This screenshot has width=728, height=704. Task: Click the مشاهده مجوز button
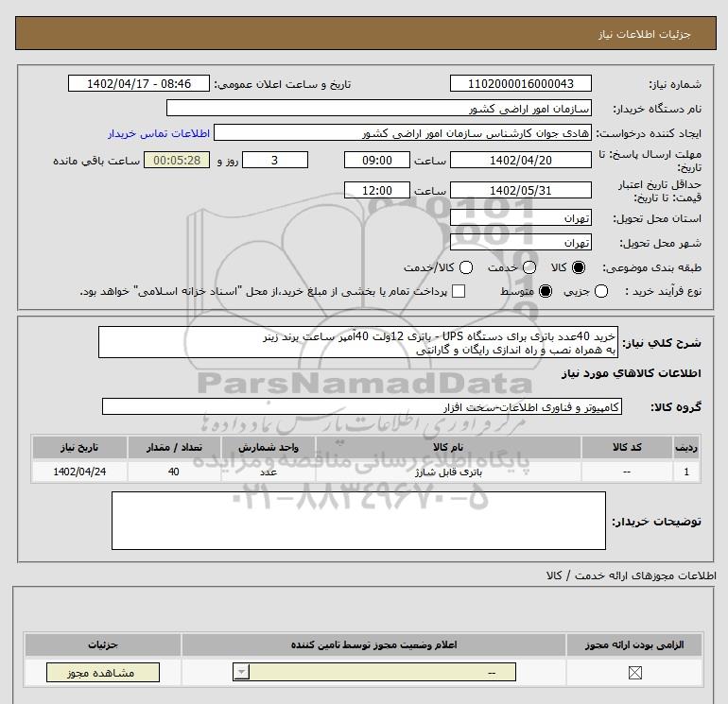(x=103, y=673)
